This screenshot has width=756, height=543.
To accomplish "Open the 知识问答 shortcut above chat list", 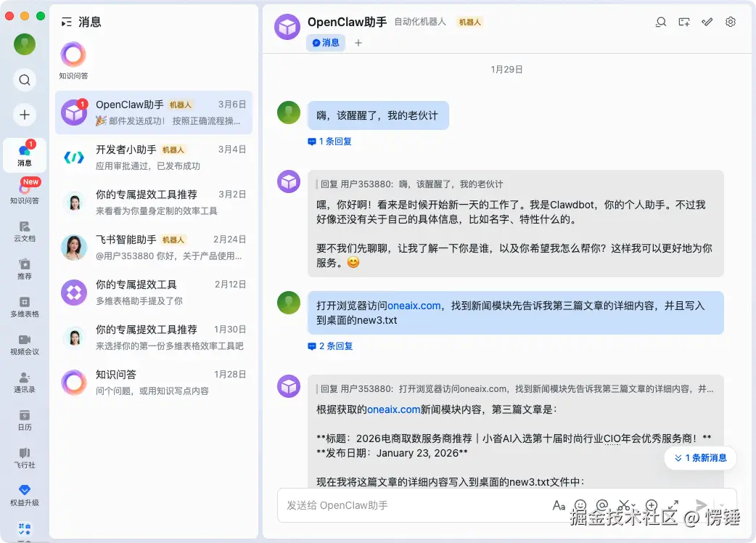I will click(73, 61).
